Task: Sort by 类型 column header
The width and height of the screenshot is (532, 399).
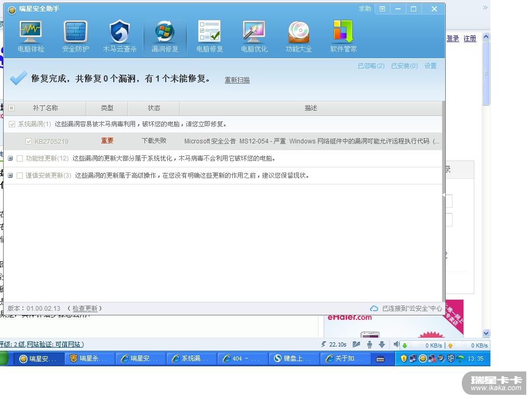Action: pyautogui.click(x=107, y=108)
